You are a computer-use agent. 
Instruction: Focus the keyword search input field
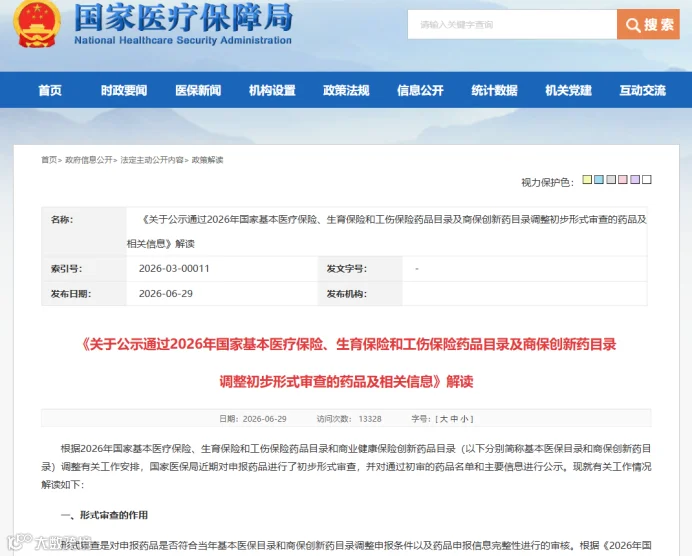(512, 24)
